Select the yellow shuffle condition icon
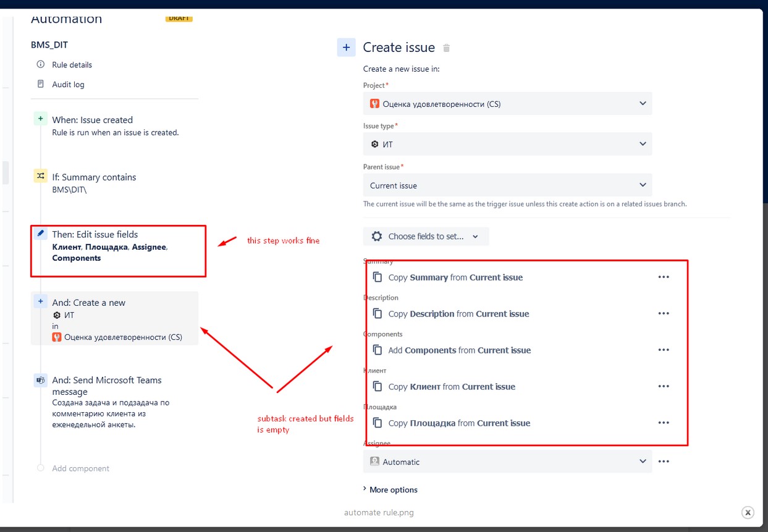 point(40,176)
